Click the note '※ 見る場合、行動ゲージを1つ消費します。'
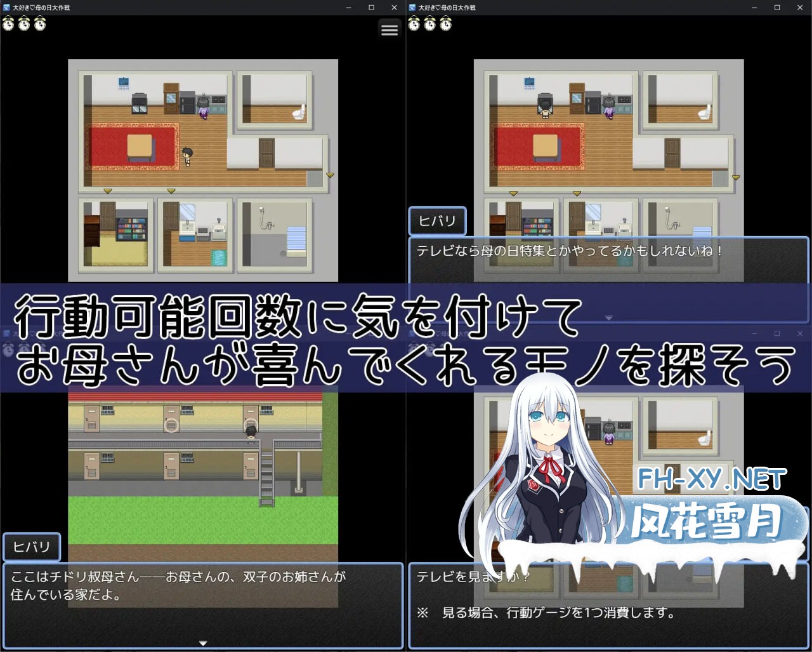This screenshot has height=652, width=812. click(x=546, y=613)
